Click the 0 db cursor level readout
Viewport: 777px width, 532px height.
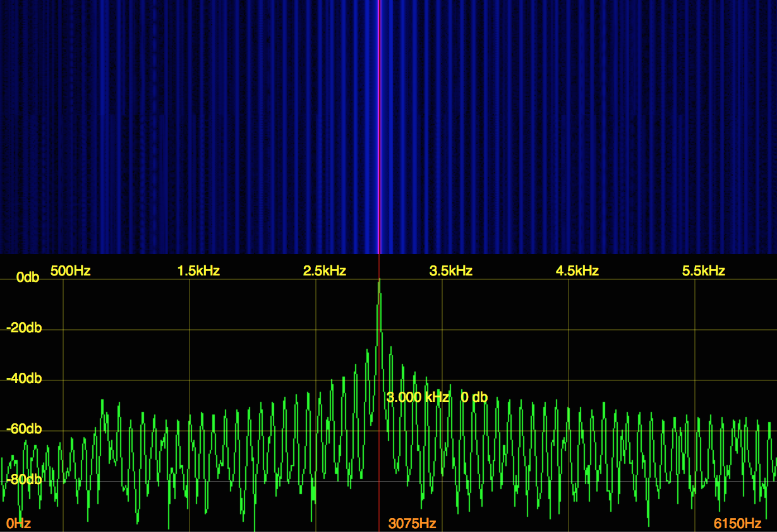coord(474,397)
